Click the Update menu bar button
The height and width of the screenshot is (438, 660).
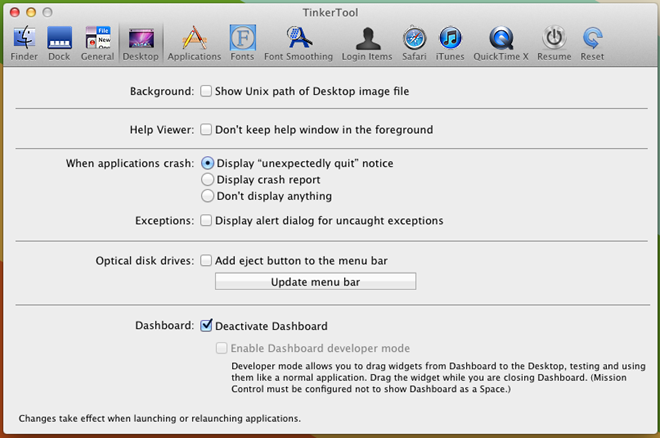[315, 281]
